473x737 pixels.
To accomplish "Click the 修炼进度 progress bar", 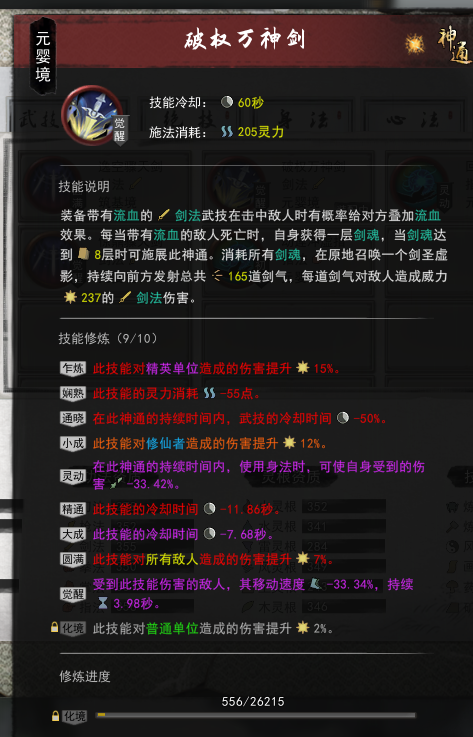I will coord(256,715).
